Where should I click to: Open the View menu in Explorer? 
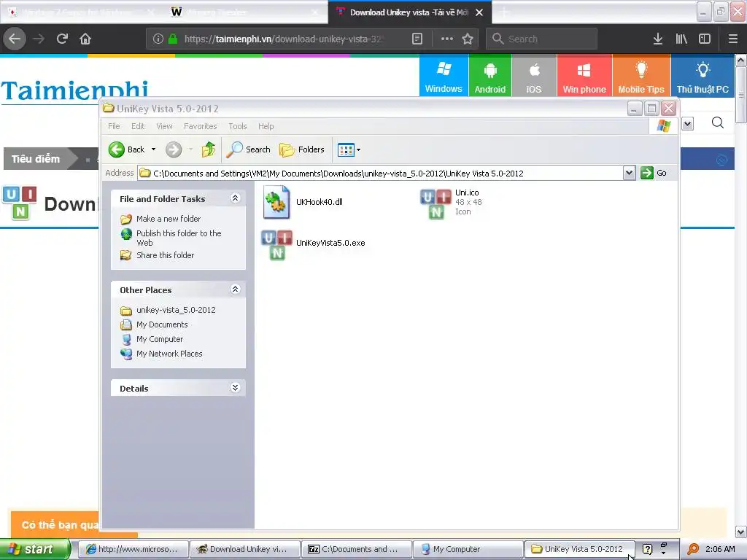point(164,126)
